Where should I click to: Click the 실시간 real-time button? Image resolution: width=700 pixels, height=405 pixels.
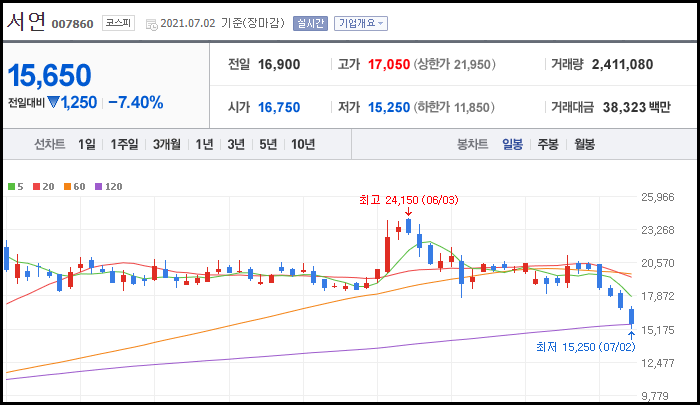coord(310,23)
